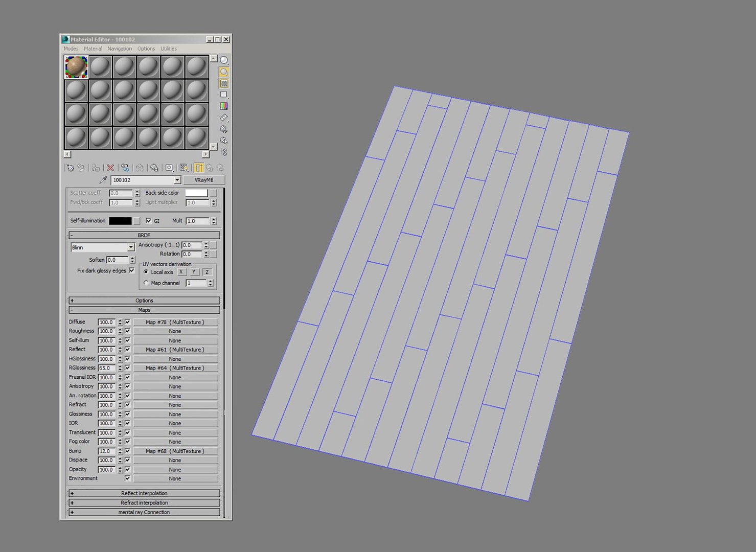The height and width of the screenshot is (552, 756).
Task: Toggle Fix dark glossy edges checkbox
Action: pos(132,270)
